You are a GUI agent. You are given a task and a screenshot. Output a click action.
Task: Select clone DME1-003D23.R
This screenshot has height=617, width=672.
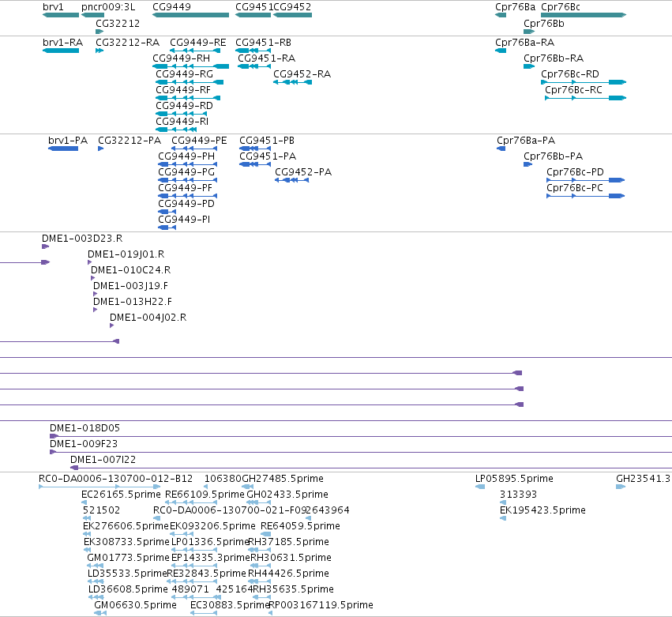tap(82, 239)
